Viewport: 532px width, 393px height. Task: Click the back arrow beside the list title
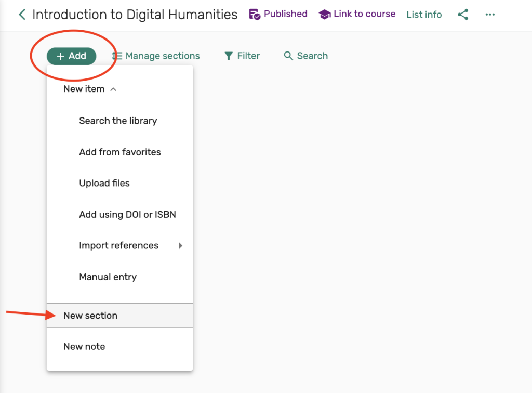(22, 15)
